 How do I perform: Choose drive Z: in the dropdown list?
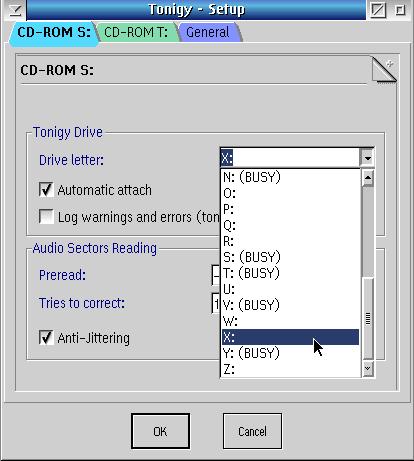[290, 369]
